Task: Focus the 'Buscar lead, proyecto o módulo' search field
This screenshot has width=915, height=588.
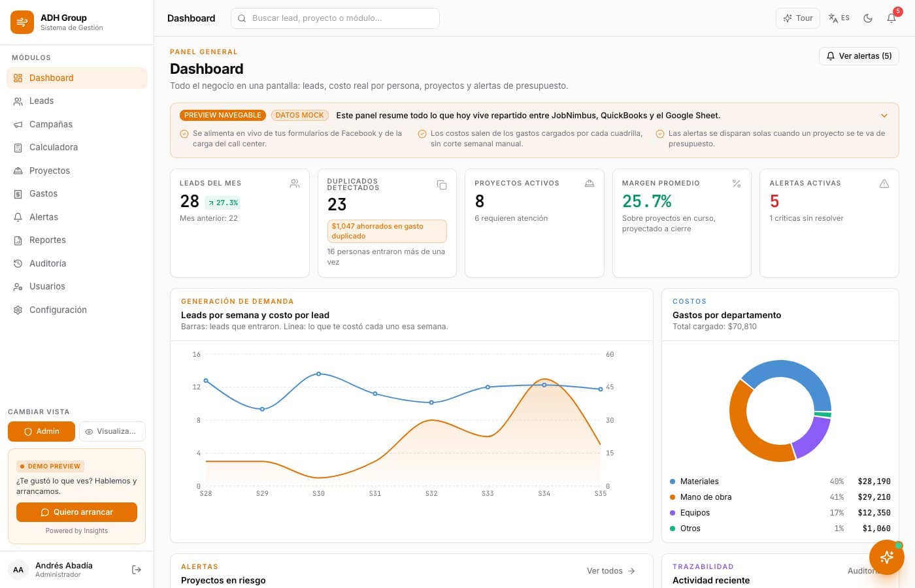Action: pos(335,18)
